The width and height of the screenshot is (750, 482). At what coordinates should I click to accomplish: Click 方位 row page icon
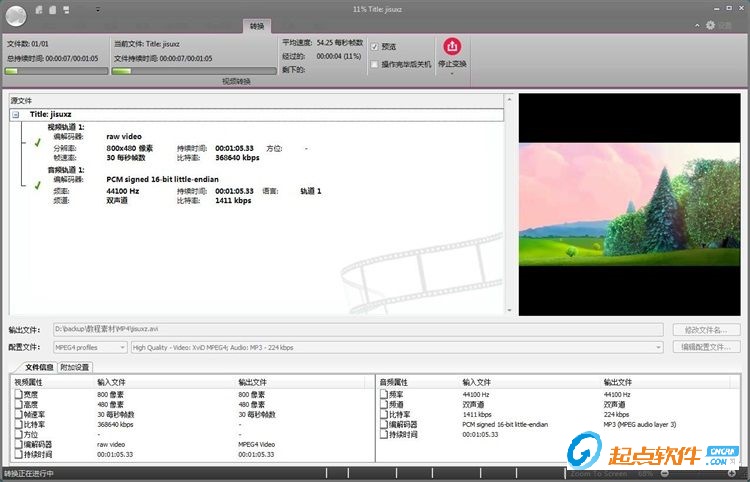pyautogui.click(x=18, y=435)
